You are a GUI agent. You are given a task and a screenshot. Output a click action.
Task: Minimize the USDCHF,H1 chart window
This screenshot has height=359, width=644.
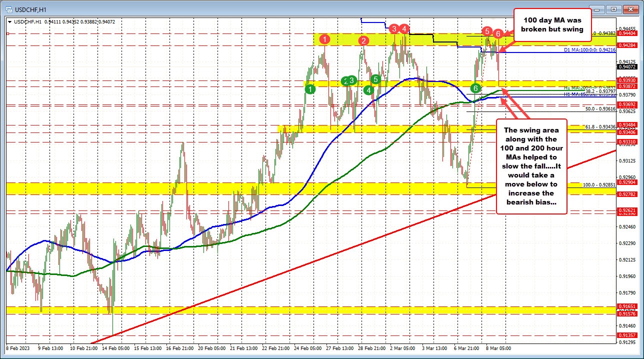point(597,8)
